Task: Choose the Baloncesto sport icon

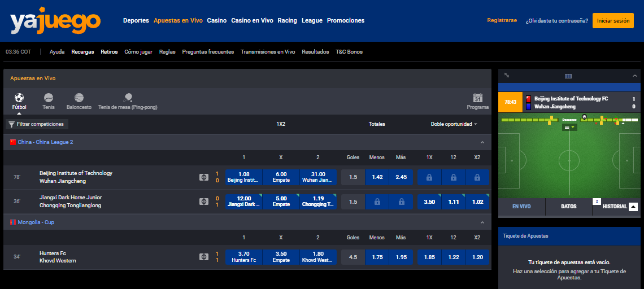Action: pyautogui.click(x=79, y=98)
